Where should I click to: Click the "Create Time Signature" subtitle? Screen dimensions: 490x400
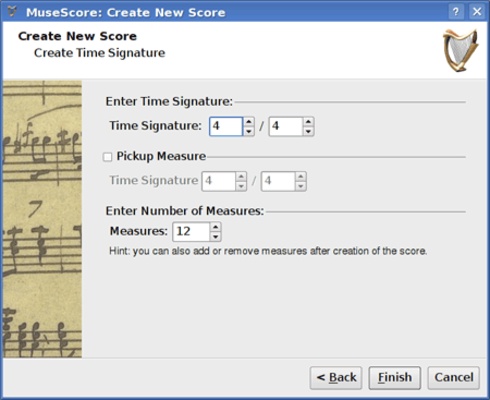(x=99, y=53)
